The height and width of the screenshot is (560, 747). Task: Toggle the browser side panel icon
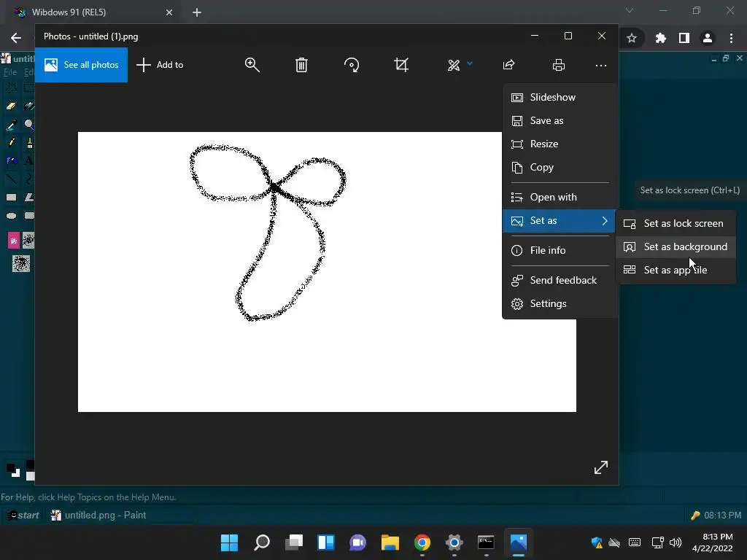coord(684,38)
